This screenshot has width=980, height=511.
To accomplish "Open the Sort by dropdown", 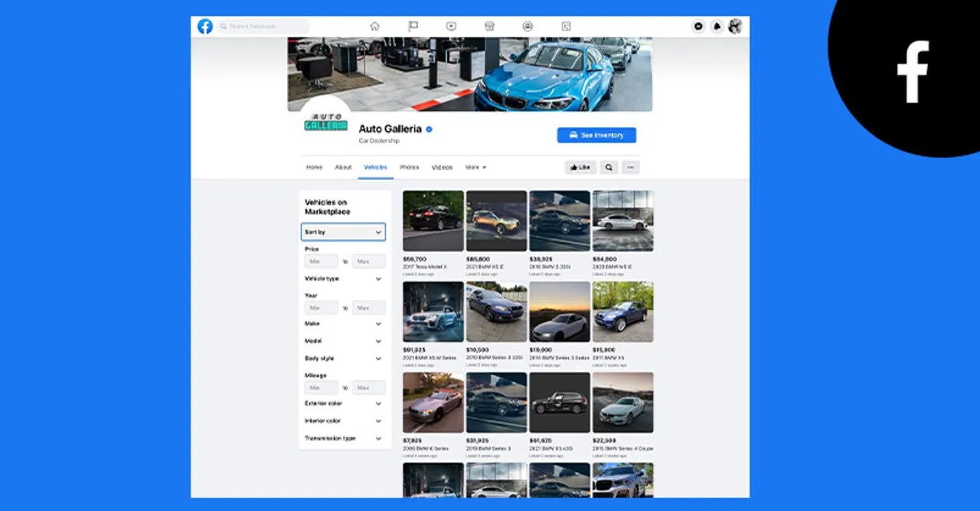I will [343, 232].
